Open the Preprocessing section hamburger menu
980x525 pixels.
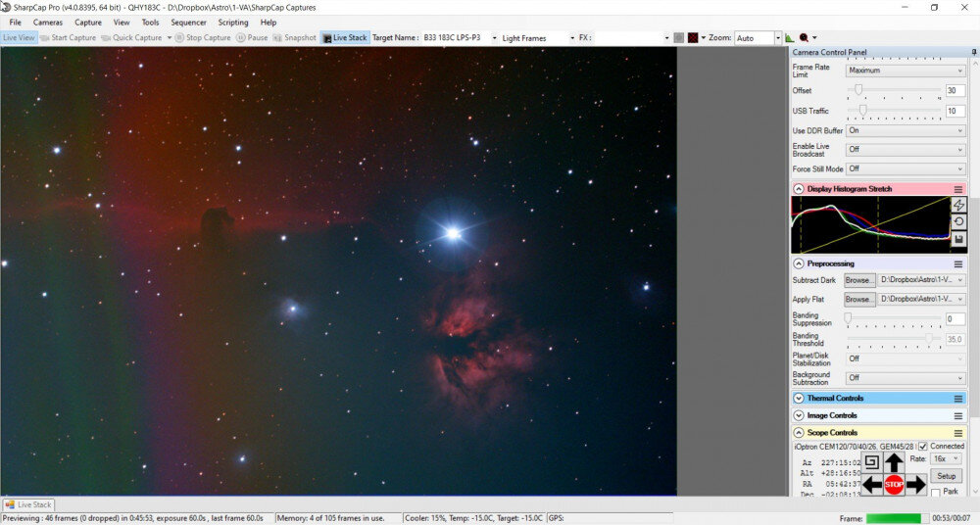958,263
